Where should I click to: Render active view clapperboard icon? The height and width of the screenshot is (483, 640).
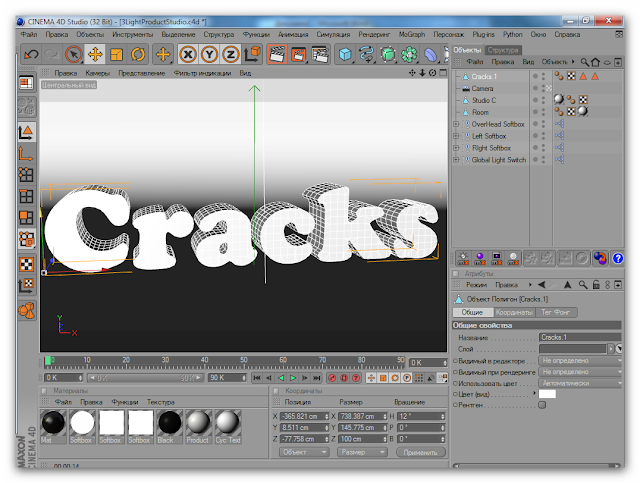click(277, 54)
